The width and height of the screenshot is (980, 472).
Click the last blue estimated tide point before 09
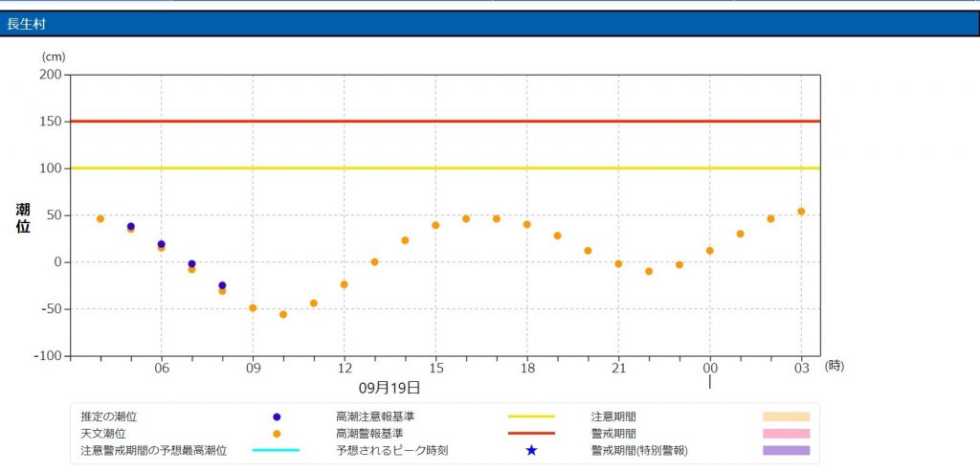point(222,285)
